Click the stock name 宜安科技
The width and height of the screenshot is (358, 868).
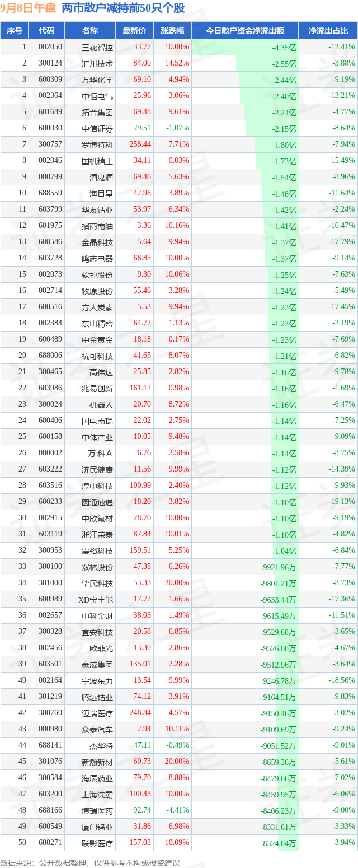pyautogui.click(x=97, y=632)
